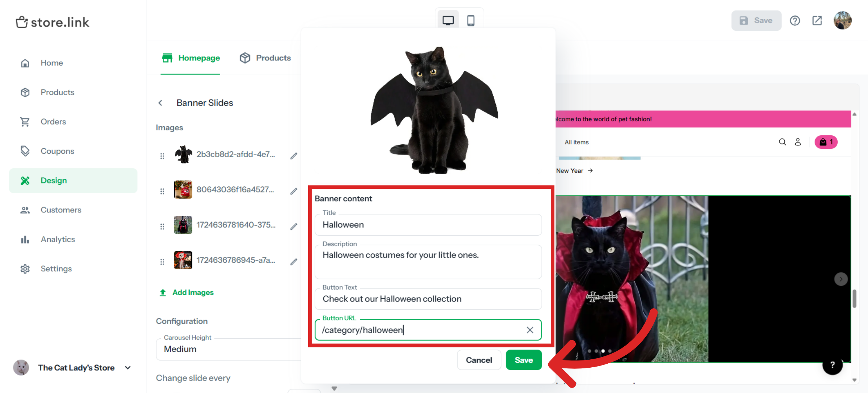The height and width of the screenshot is (393, 868).
Task: Click the Description text area
Action: pyautogui.click(x=428, y=262)
